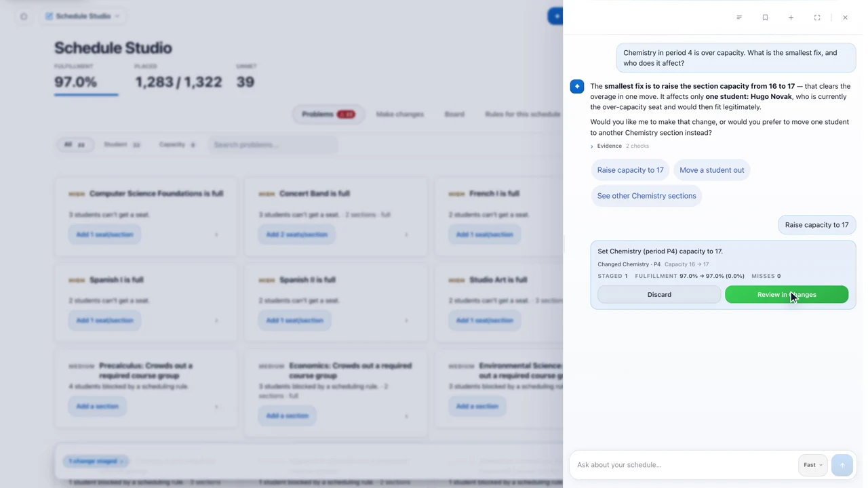868x488 pixels.
Task: Open Rules for this schedule tab
Action: point(522,114)
